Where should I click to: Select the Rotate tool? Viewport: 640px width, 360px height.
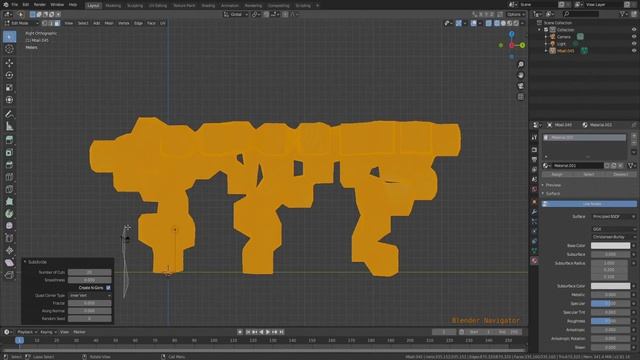(9, 75)
